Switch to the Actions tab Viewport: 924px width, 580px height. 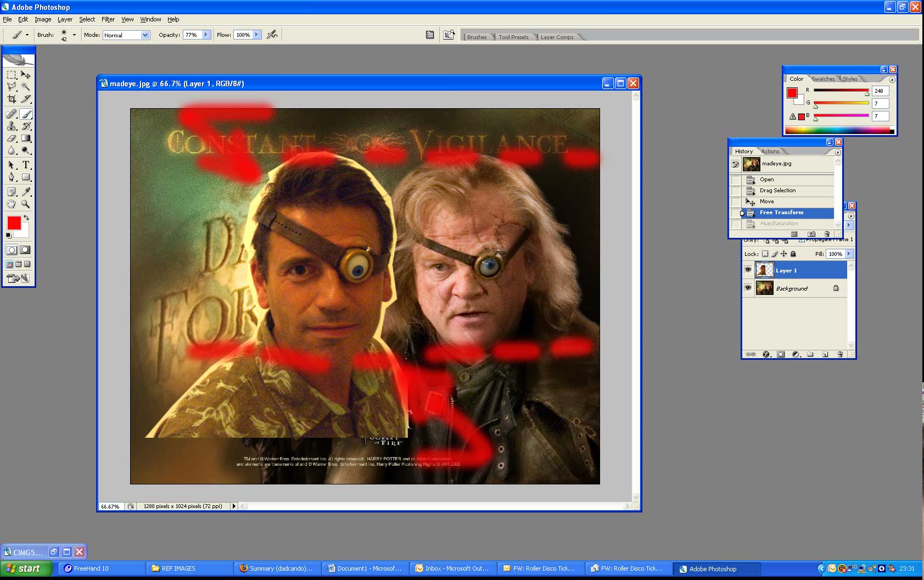[770, 151]
